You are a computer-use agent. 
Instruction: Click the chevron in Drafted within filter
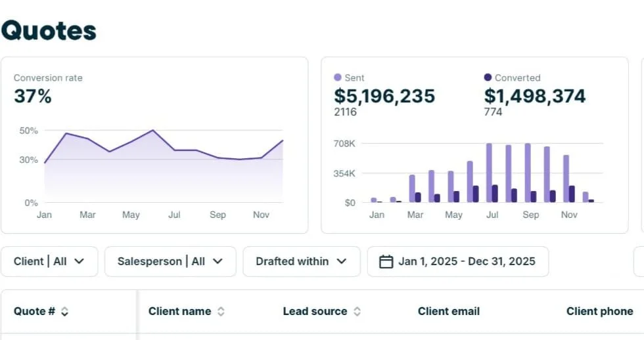tap(341, 261)
